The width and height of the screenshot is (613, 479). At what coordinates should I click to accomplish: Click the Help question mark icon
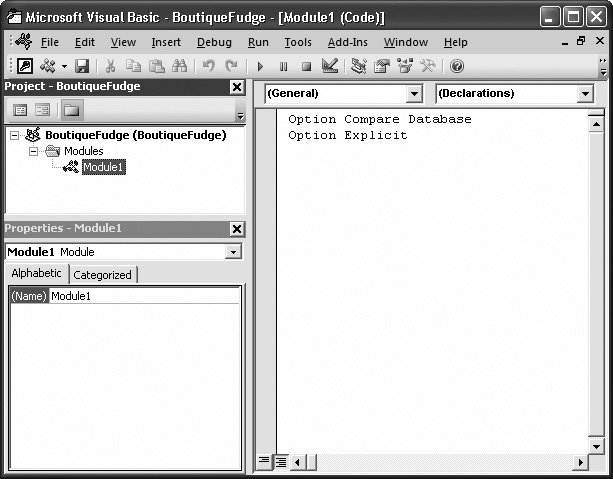457,66
